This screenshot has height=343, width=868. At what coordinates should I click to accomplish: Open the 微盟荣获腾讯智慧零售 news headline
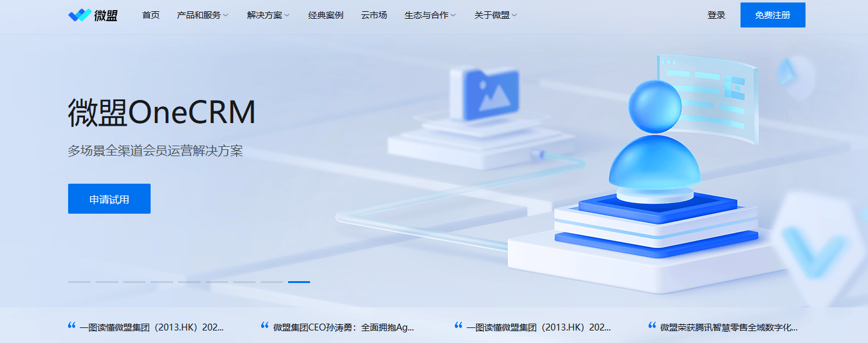click(x=729, y=327)
